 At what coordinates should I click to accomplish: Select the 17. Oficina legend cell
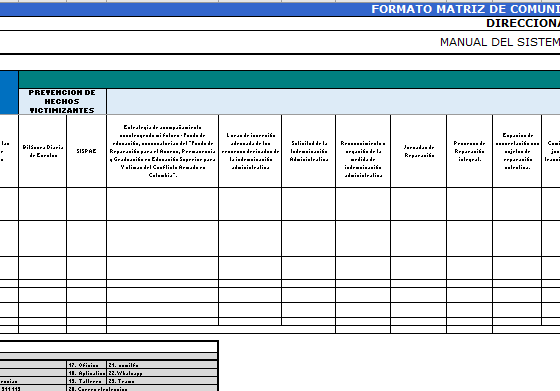87,365
